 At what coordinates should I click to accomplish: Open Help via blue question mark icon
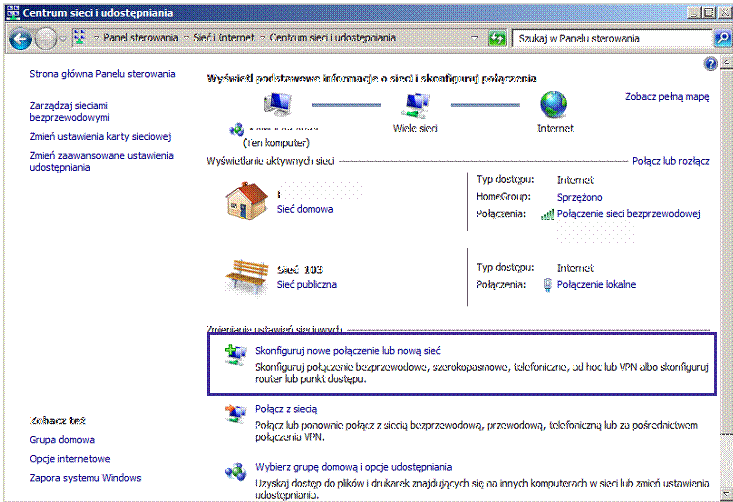(x=711, y=64)
